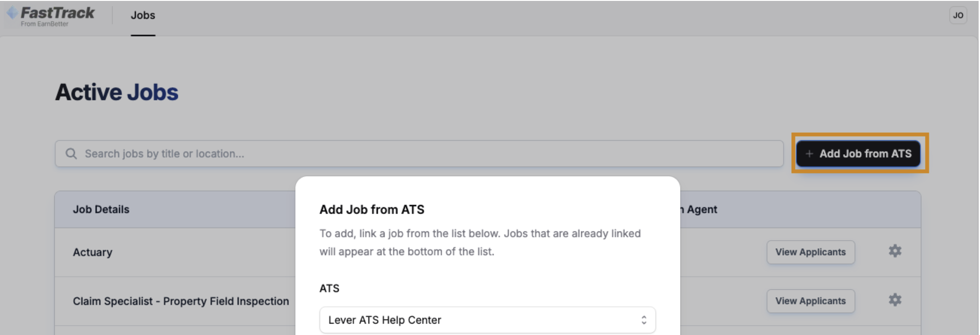Open settings gear for Claim Specialist job
Image resolution: width=980 pixels, height=335 pixels.
click(x=895, y=300)
